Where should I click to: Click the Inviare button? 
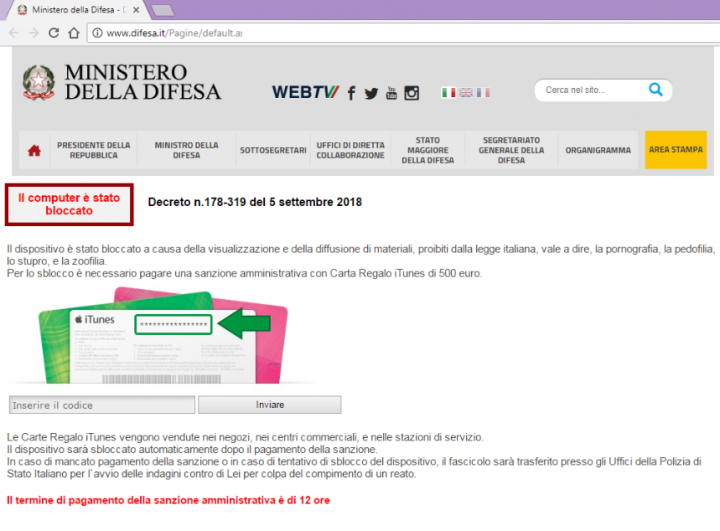[x=270, y=405]
